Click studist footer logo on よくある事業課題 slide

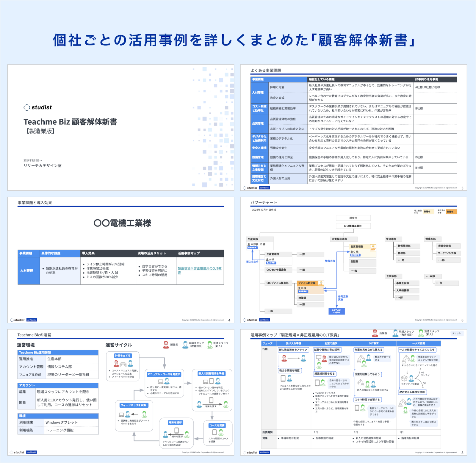point(250,188)
